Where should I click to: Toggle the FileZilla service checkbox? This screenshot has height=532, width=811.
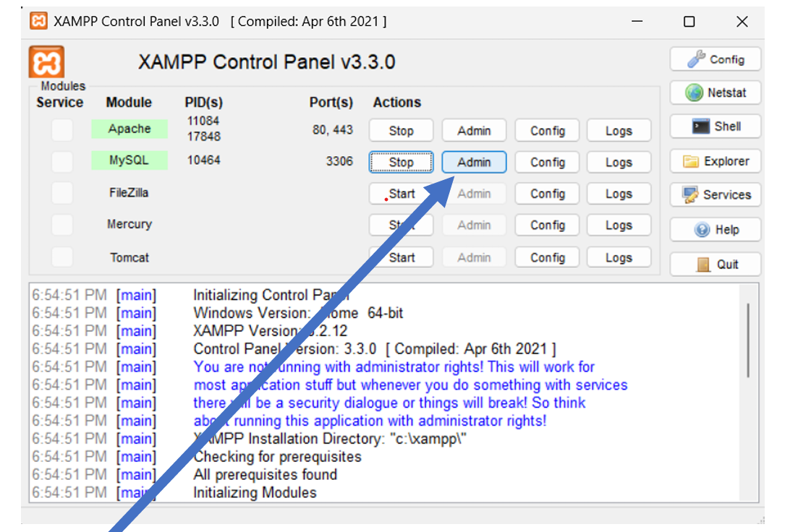62,193
